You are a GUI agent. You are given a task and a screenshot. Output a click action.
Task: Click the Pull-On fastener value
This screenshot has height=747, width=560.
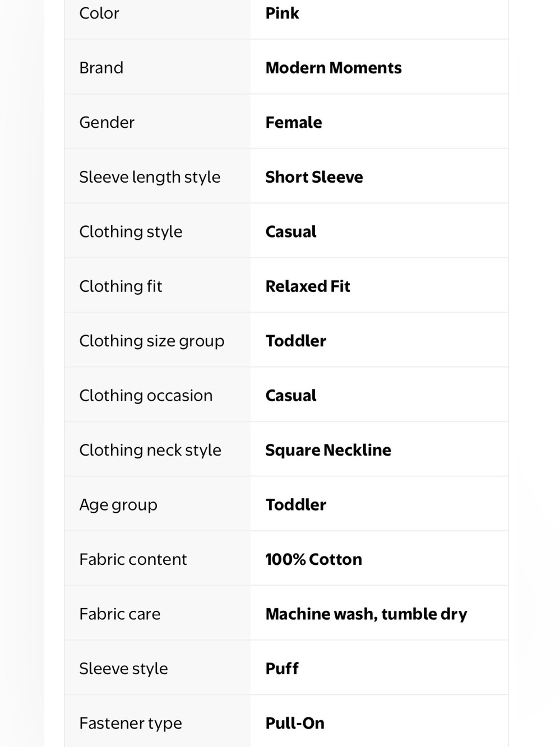[295, 723]
